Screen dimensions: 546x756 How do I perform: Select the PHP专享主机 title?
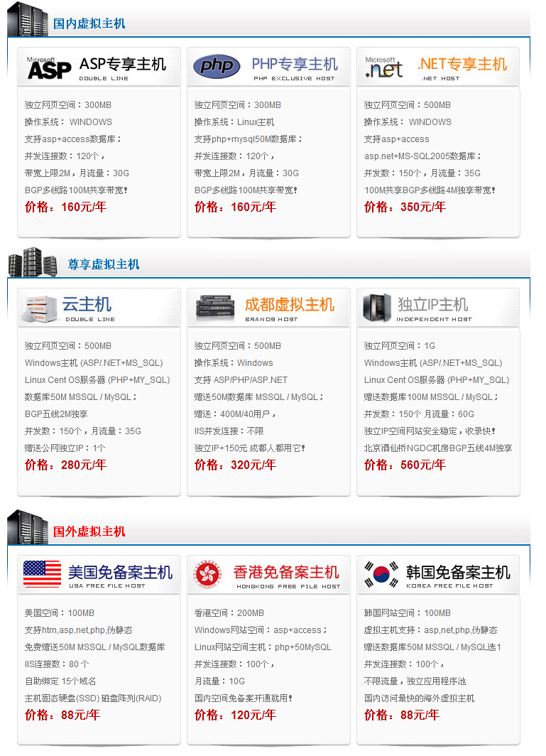pos(295,64)
